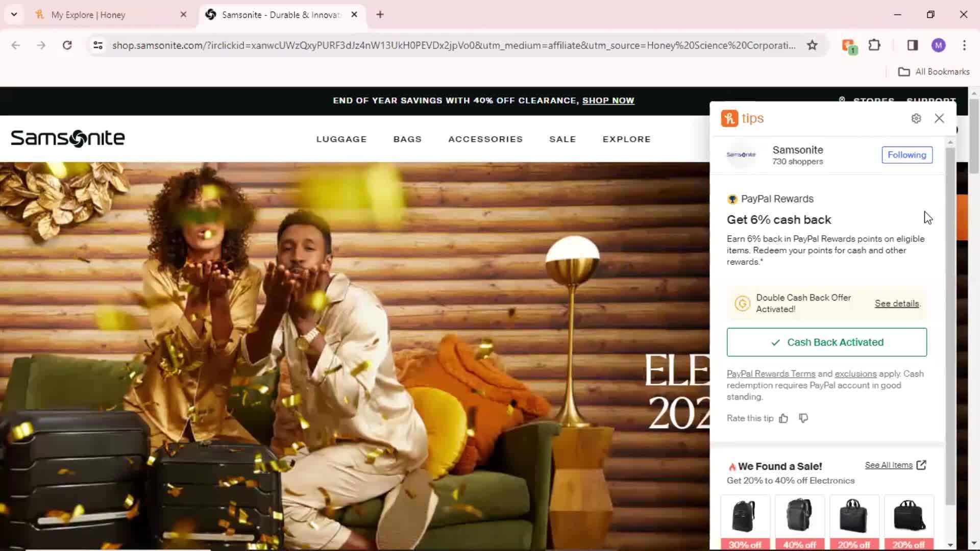Open PayPal Rewards Terms link
This screenshot has height=551, width=980.
point(771,373)
